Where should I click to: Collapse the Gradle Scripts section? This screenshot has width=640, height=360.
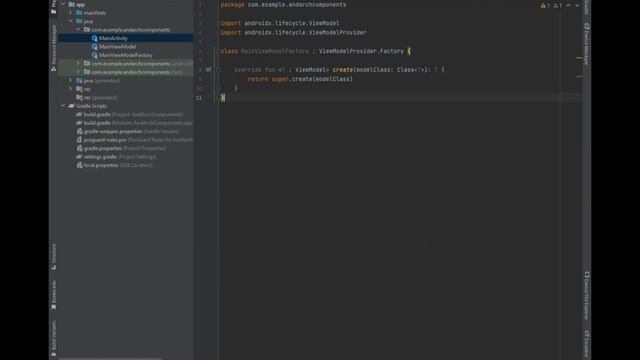point(63,106)
